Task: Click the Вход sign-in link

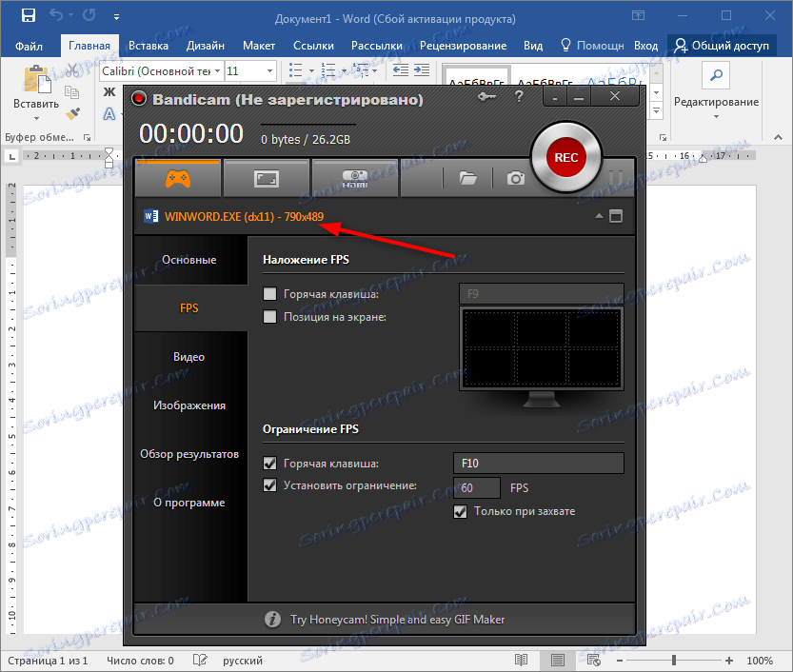Action: click(x=645, y=46)
